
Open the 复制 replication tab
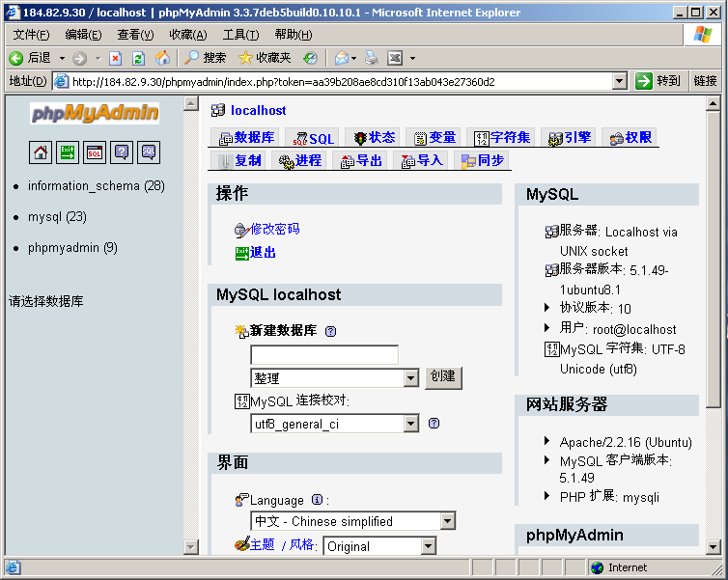point(238,160)
